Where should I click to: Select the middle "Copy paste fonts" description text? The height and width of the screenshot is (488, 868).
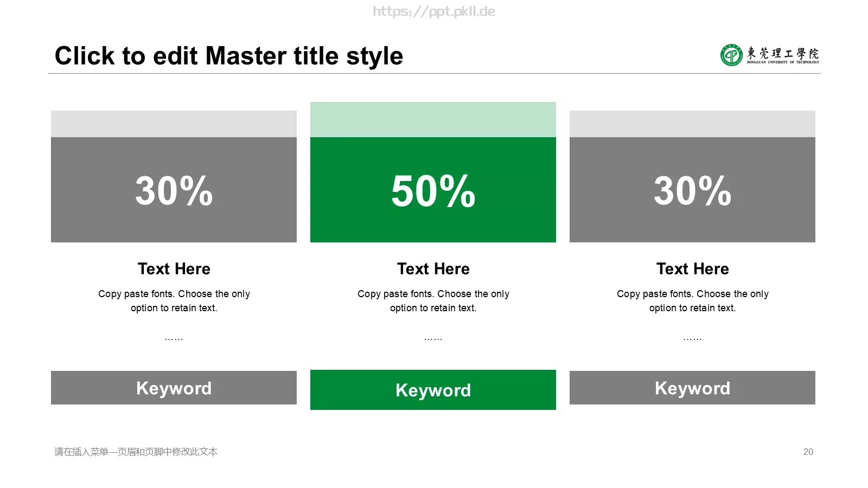click(x=433, y=301)
